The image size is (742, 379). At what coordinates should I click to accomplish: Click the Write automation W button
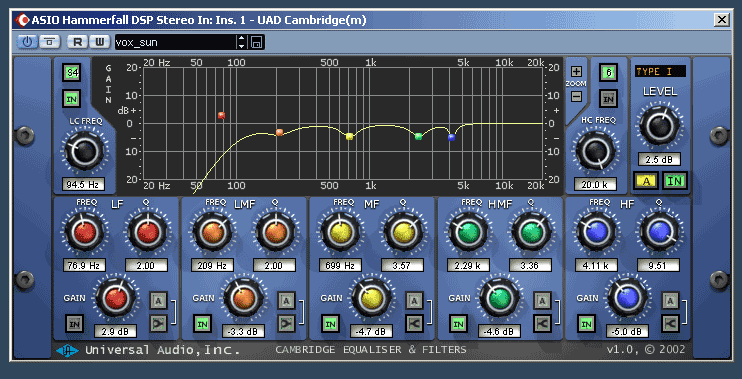pos(99,42)
